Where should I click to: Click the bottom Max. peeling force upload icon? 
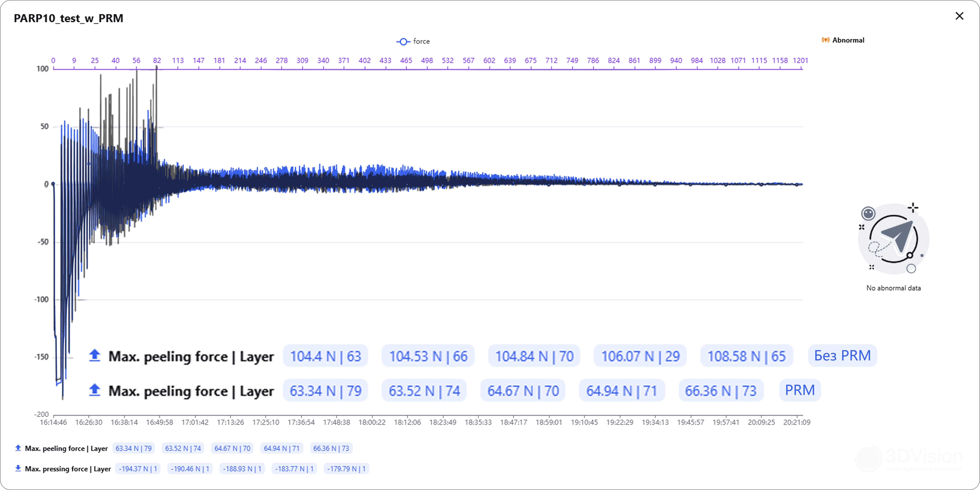18,448
